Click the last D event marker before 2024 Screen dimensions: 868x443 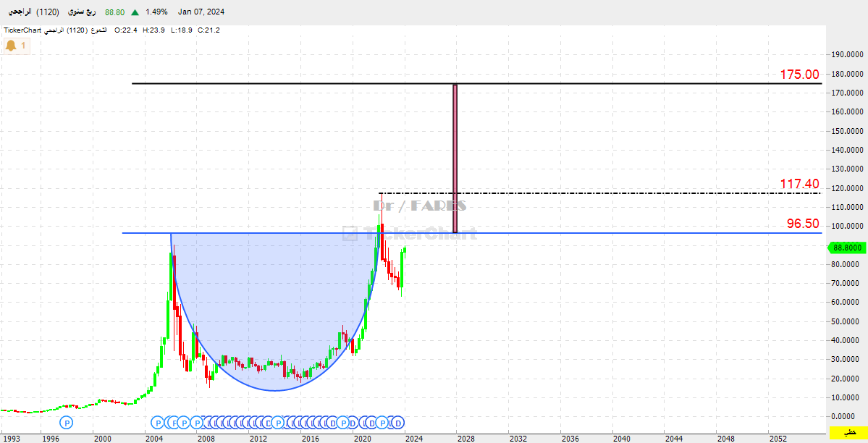point(397,423)
